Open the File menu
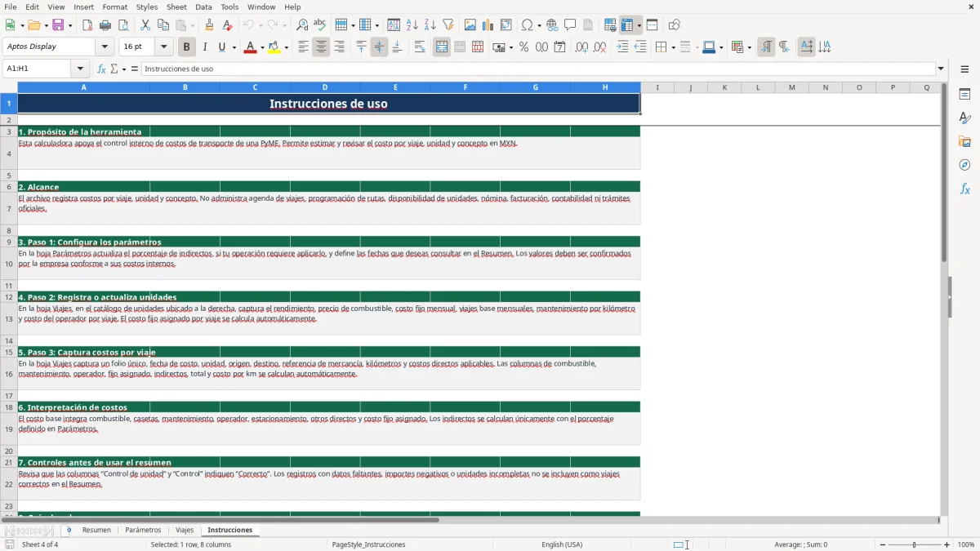 click(x=9, y=7)
